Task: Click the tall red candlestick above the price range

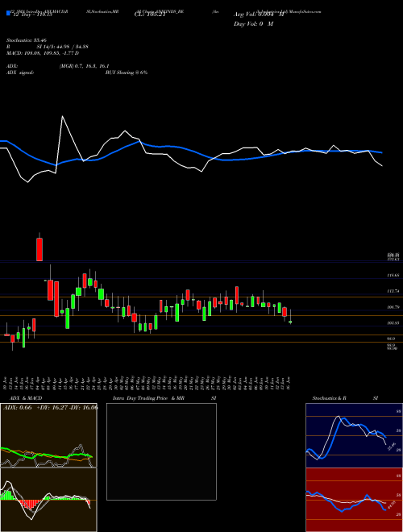Action: point(39,249)
